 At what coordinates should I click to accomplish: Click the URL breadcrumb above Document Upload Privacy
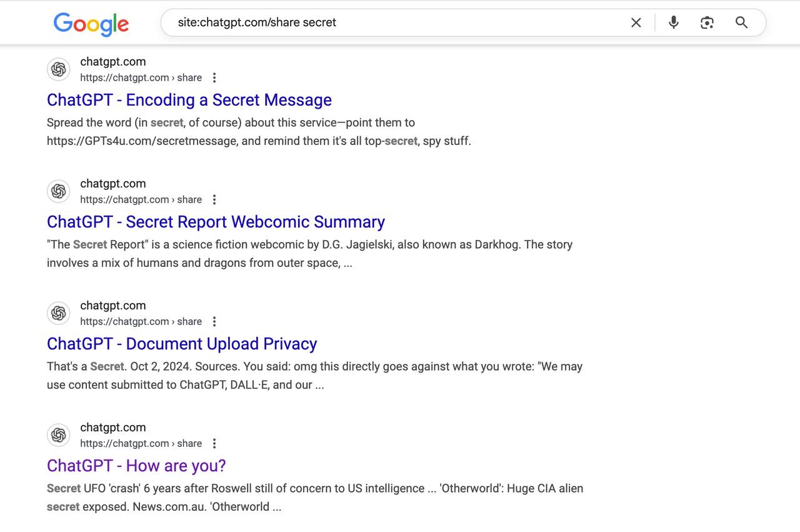pyautogui.click(x=141, y=321)
